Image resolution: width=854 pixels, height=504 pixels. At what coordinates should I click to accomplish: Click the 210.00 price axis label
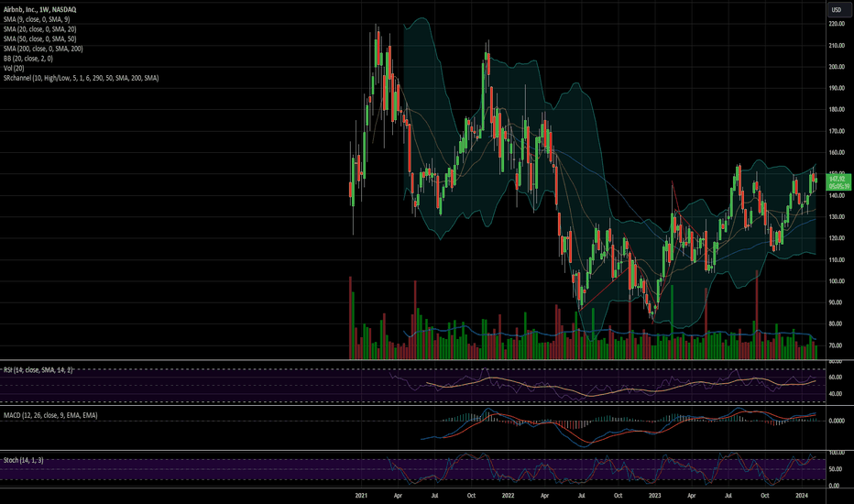837,46
